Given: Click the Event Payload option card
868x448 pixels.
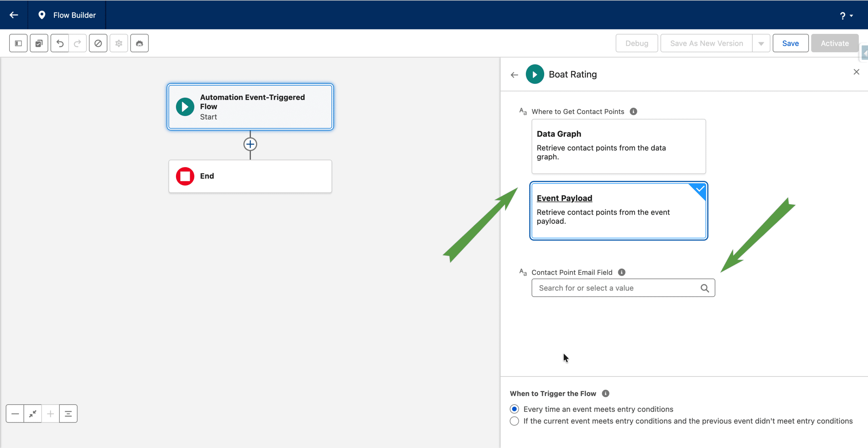Looking at the screenshot, I should click(x=618, y=211).
